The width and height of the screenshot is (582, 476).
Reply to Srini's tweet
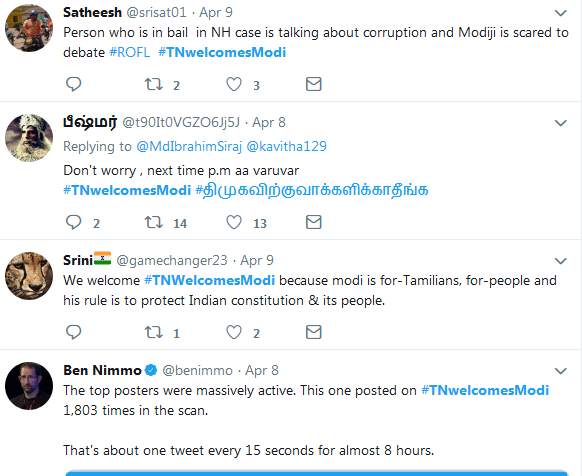click(73, 332)
